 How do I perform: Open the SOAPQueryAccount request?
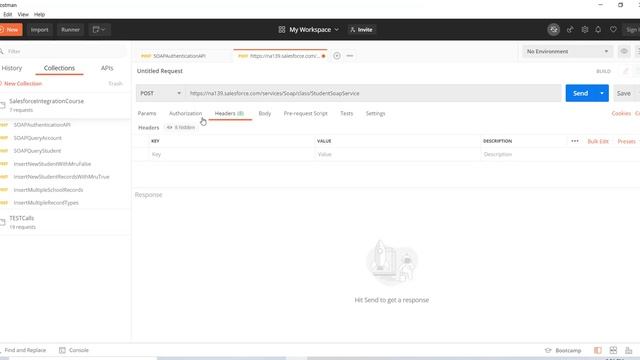coord(38,138)
